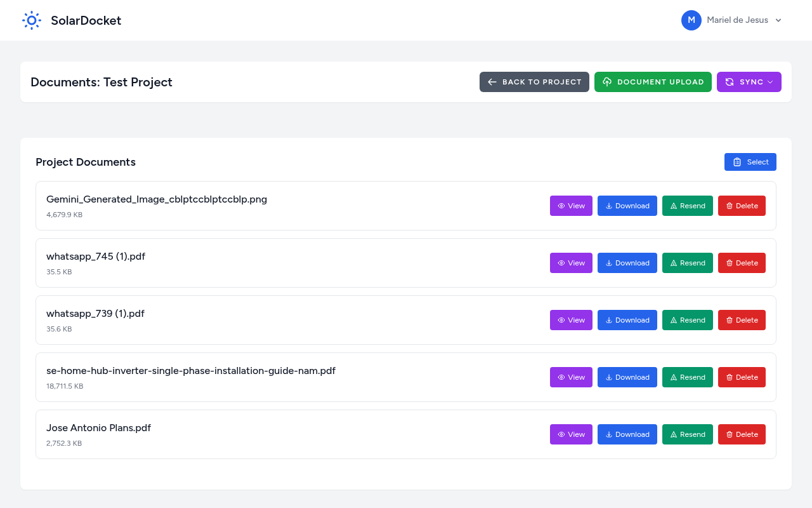The height and width of the screenshot is (508, 812).
Task: Click the Jose Antonio Plans.pdf file name
Action: tap(98, 428)
